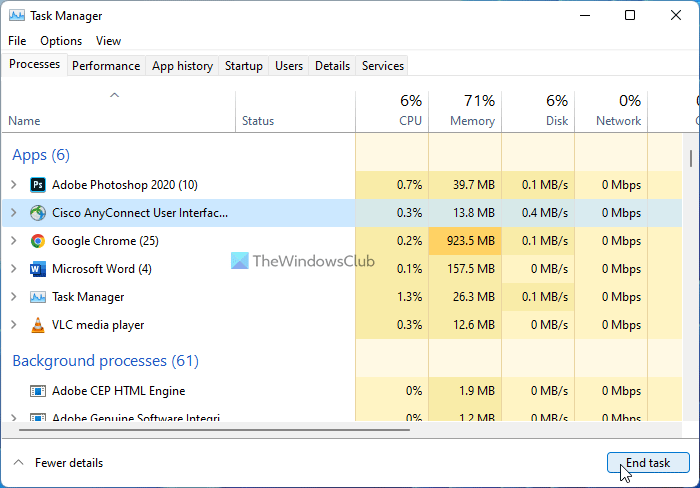Switch to the Performance tab
The height and width of the screenshot is (488, 700).
(106, 66)
